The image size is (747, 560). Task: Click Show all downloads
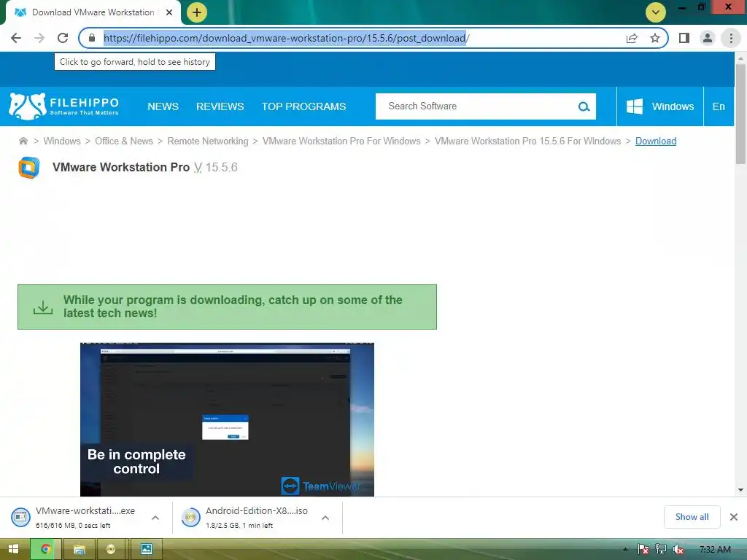[x=692, y=517]
